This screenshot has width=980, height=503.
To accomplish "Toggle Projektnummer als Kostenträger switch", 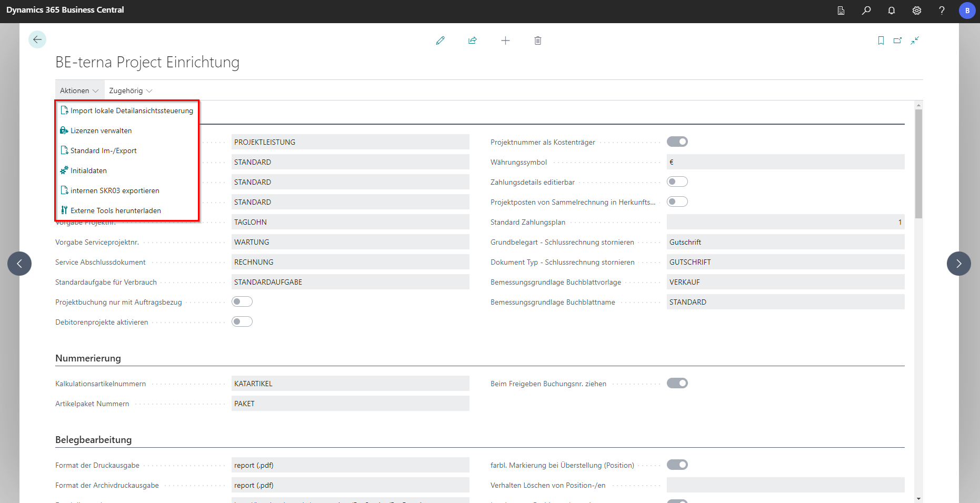I will click(x=677, y=142).
